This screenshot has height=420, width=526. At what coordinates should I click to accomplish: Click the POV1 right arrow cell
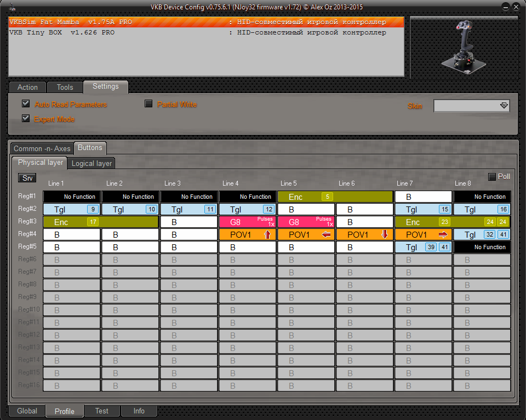coord(424,234)
